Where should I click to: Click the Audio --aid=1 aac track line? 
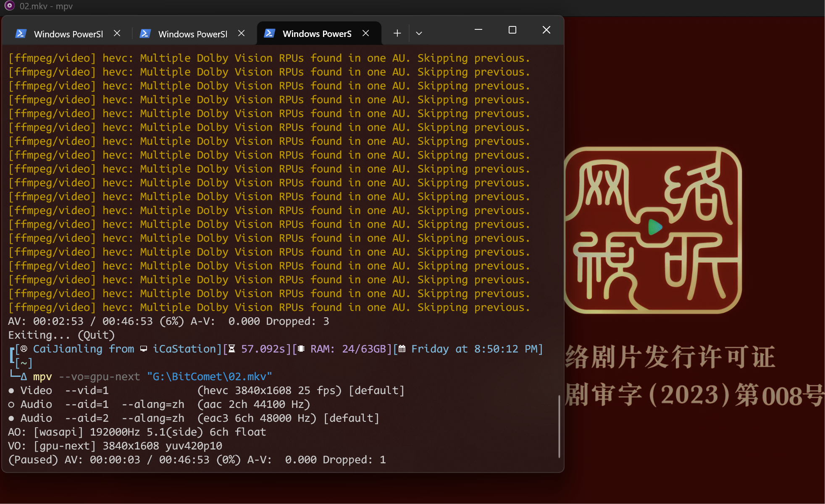pyautogui.click(x=159, y=404)
